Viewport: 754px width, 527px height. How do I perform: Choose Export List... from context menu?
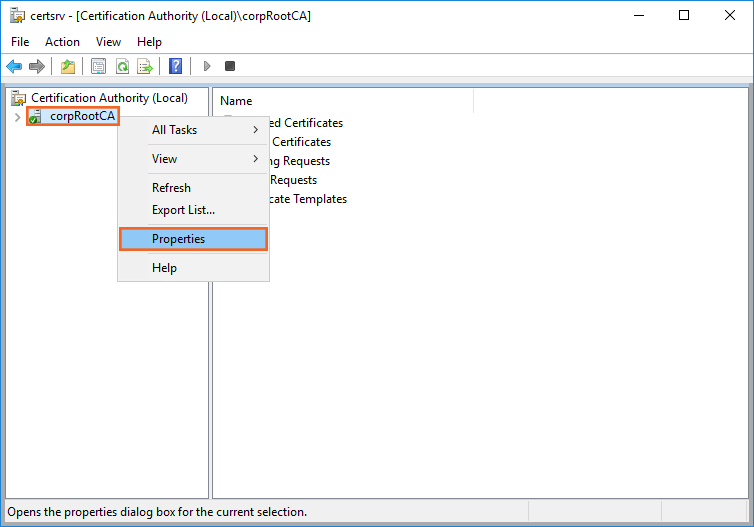coord(183,210)
